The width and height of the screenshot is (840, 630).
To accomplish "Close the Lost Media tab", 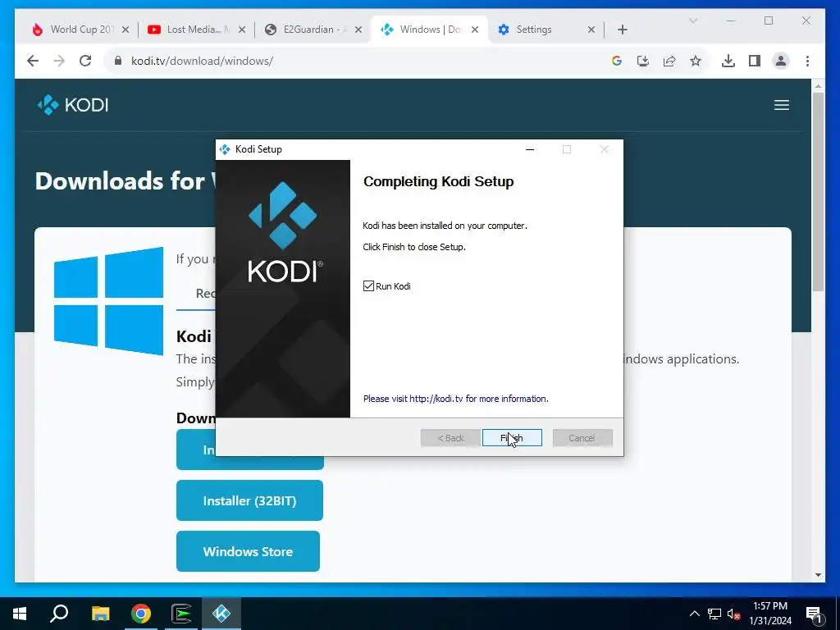I will point(242,30).
